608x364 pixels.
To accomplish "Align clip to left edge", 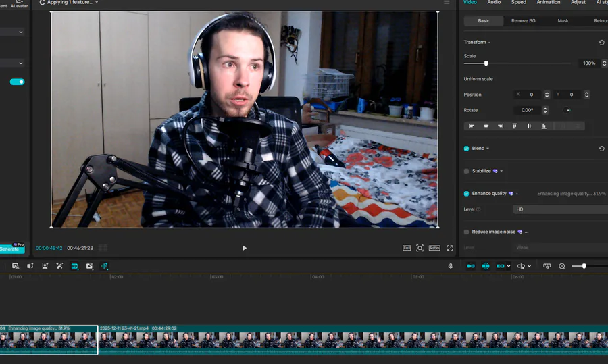I will tap(472, 126).
